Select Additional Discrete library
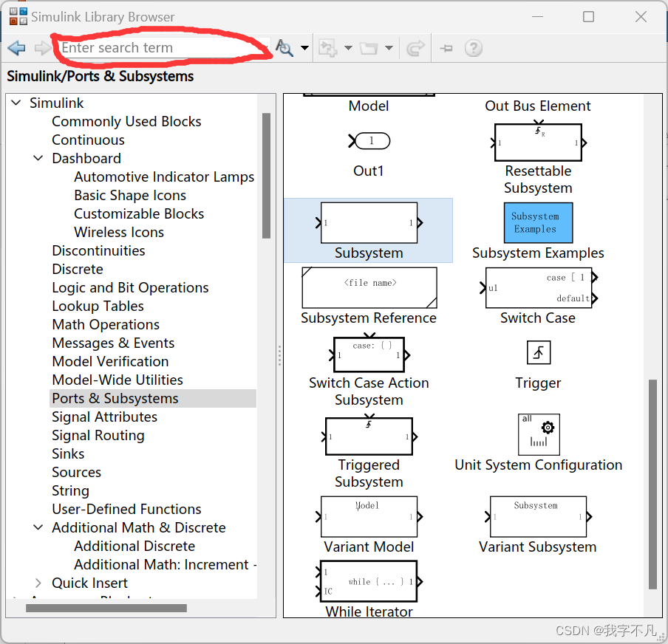The width and height of the screenshot is (668, 644). (134, 546)
